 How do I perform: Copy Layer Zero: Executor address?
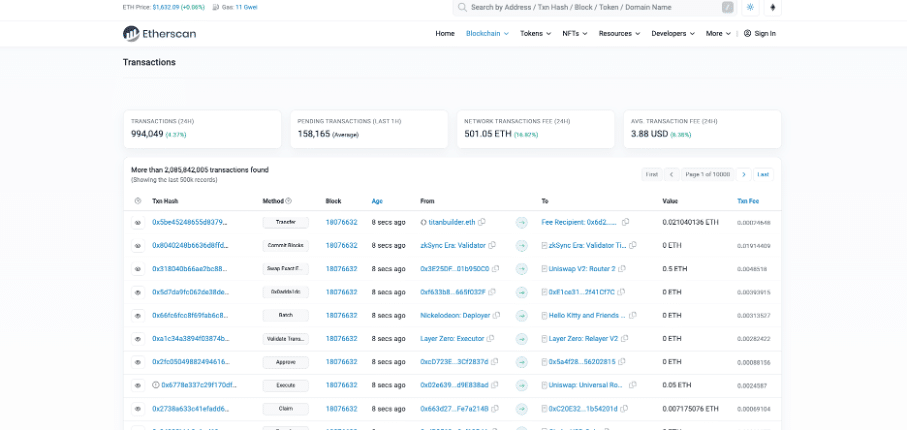[490, 339]
